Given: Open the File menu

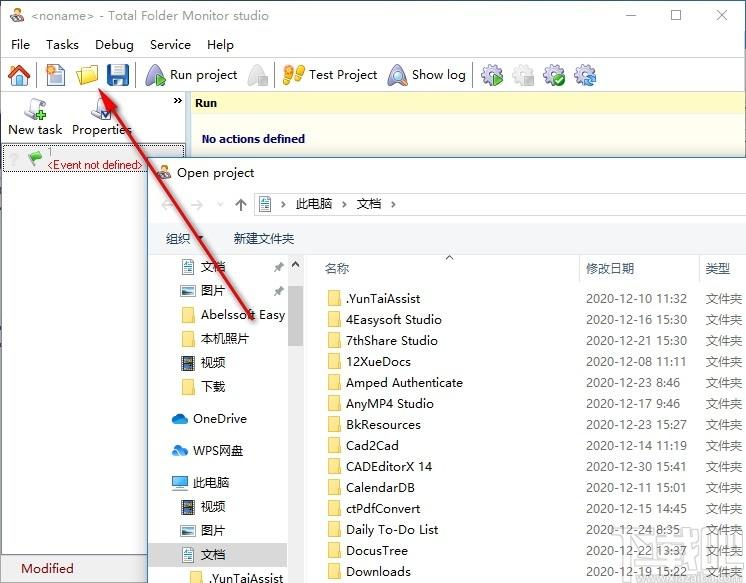Looking at the screenshot, I should pos(20,45).
